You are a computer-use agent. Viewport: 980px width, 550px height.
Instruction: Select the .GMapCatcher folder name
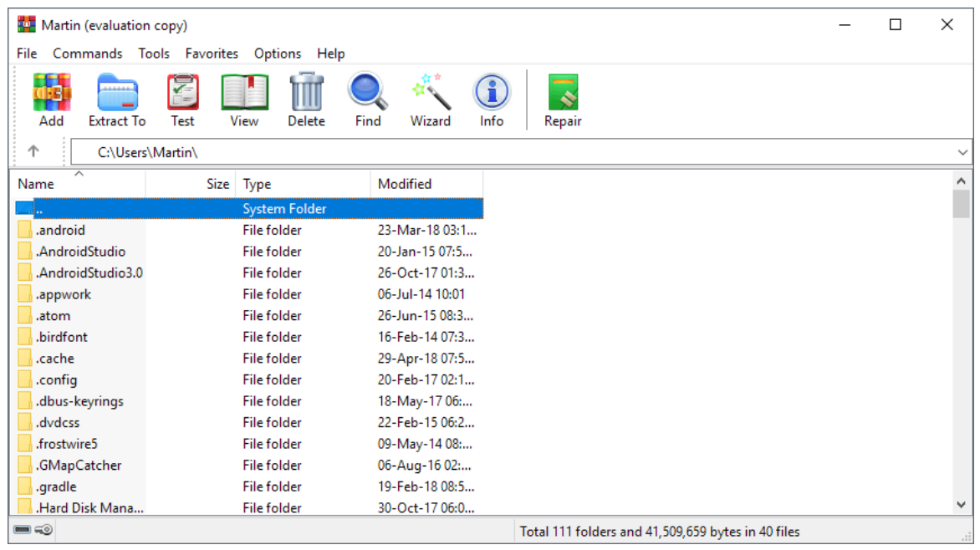79,465
